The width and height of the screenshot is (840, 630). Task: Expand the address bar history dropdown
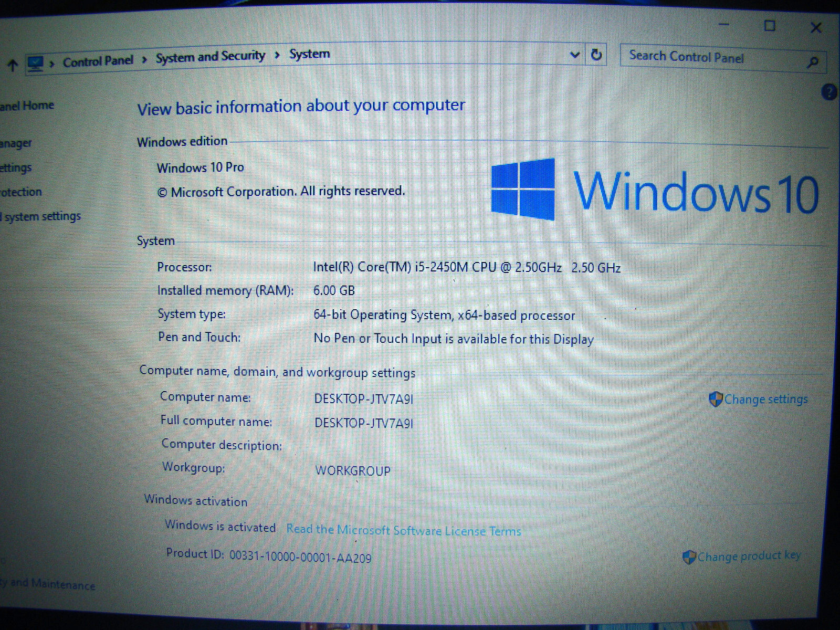575,54
